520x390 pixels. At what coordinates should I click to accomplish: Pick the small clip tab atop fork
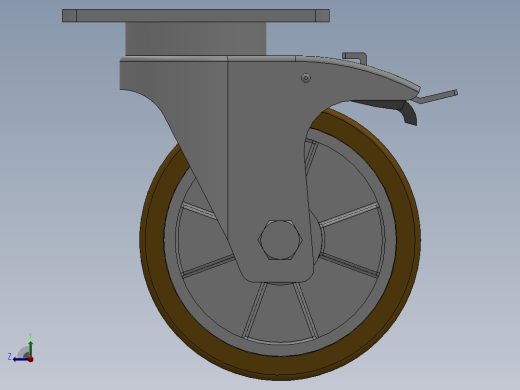coord(355,57)
